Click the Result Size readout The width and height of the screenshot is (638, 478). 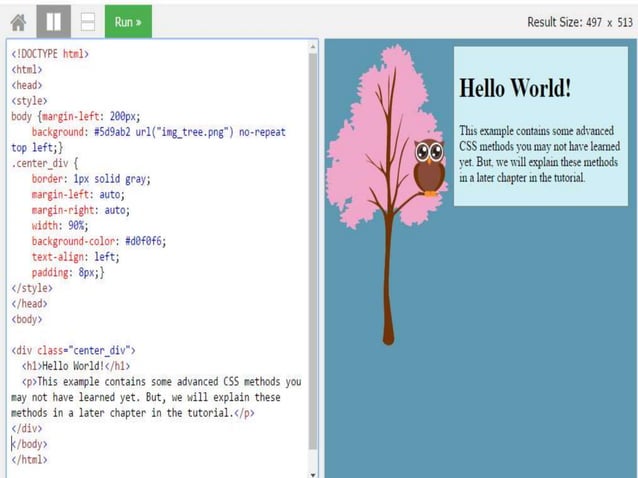(578, 22)
